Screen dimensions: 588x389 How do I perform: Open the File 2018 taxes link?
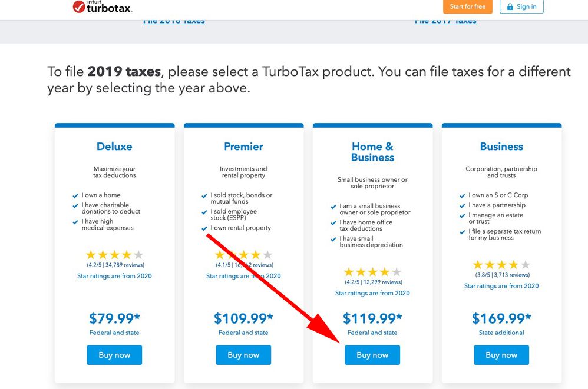(174, 21)
